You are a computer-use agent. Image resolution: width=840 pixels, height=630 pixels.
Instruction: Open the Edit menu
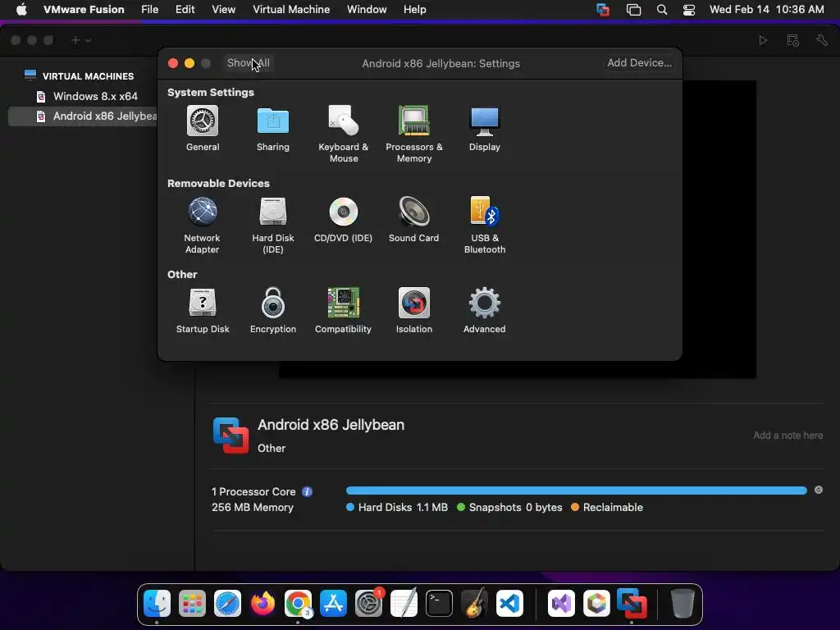185,10
